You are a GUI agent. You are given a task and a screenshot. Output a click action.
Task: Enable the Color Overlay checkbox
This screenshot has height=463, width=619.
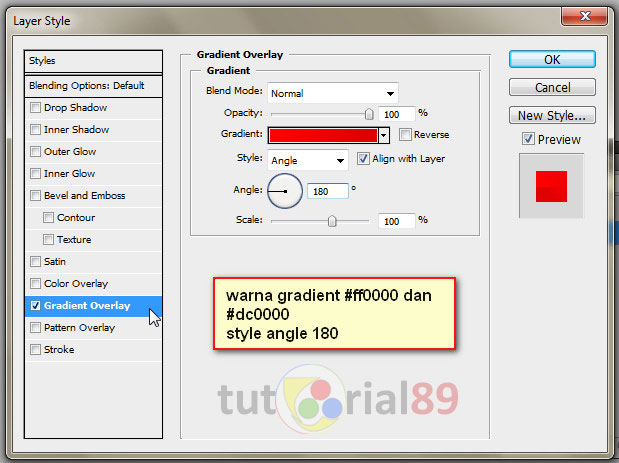tap(35, 283)
